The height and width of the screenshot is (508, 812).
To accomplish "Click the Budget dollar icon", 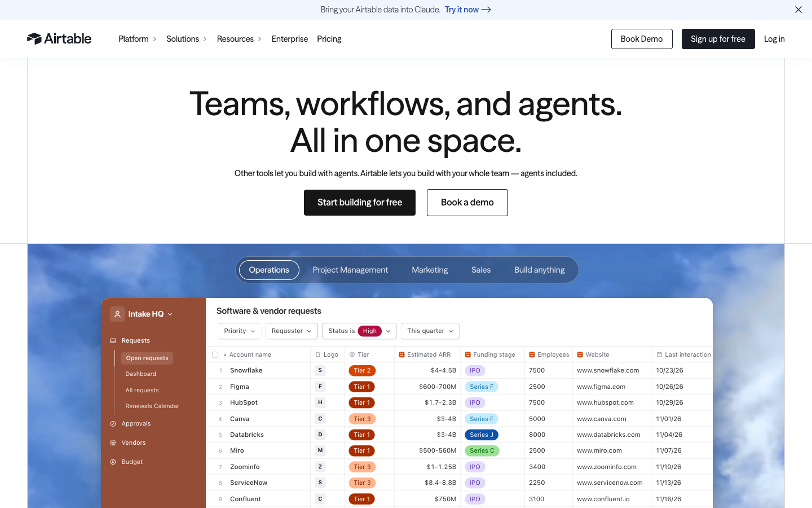I will coord(113,462).
